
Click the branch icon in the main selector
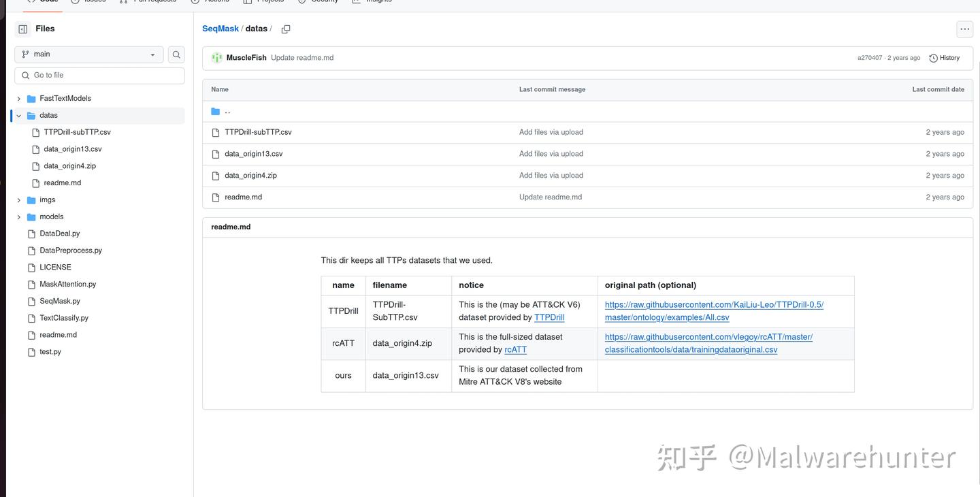pyautogui.click(x=26, y=54)
